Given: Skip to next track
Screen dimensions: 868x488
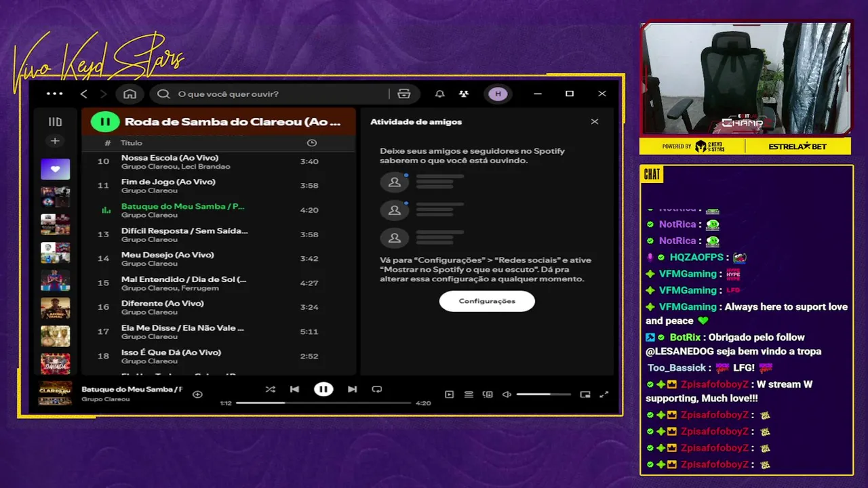Looking at the screenshot, I should pyautogui.click(x=352, y=389).
